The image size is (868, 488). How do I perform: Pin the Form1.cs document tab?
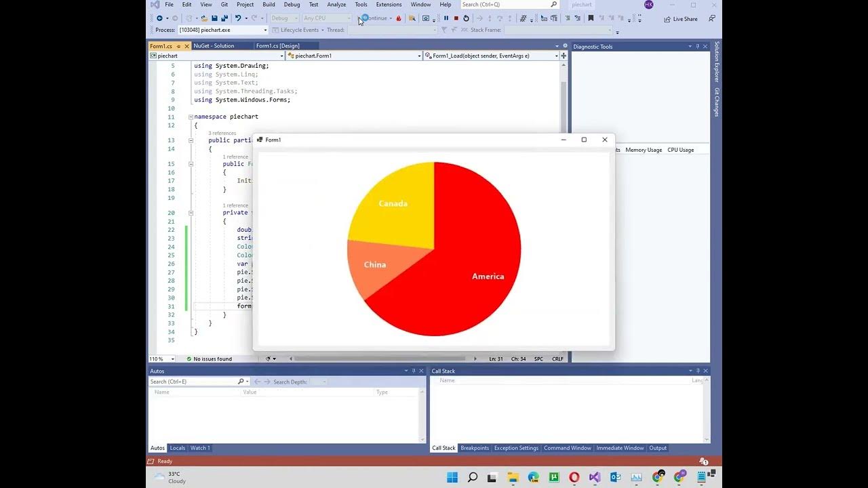click(x=178, y=46)
